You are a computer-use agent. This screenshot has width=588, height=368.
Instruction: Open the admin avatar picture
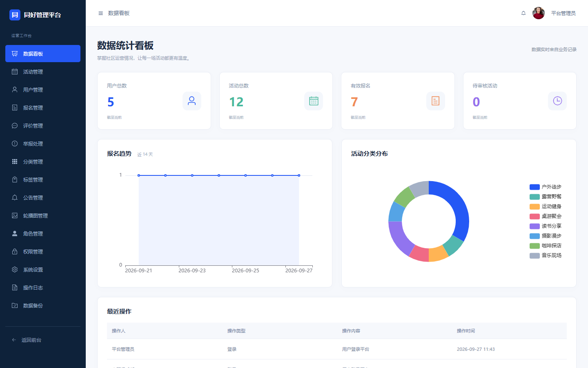539,13
